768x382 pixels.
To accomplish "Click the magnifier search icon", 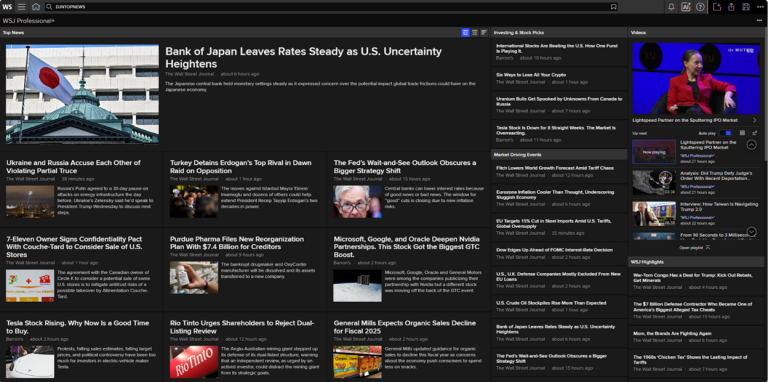I will [49, 7].
